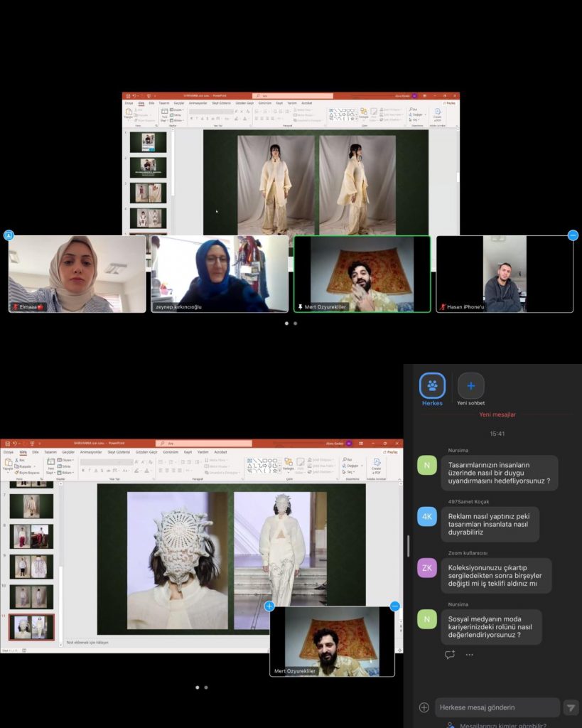
Task: Click the 'Herkese mesaj gönderin' input field
Action: pyautogui.click(x=497, y=707)
